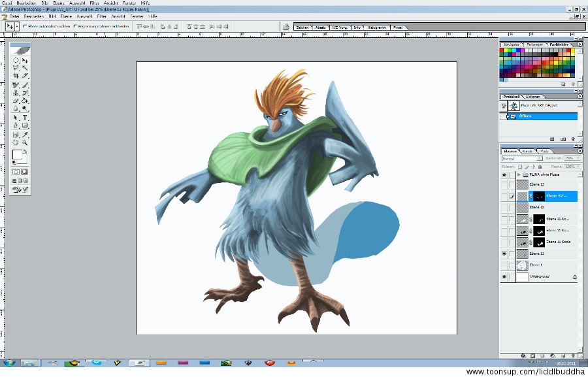Image resolution: width=588 pixels, height=377 pixels.
Task: Open the Deckkraft opacity dropdown arrow
Action: pos(577,158)
